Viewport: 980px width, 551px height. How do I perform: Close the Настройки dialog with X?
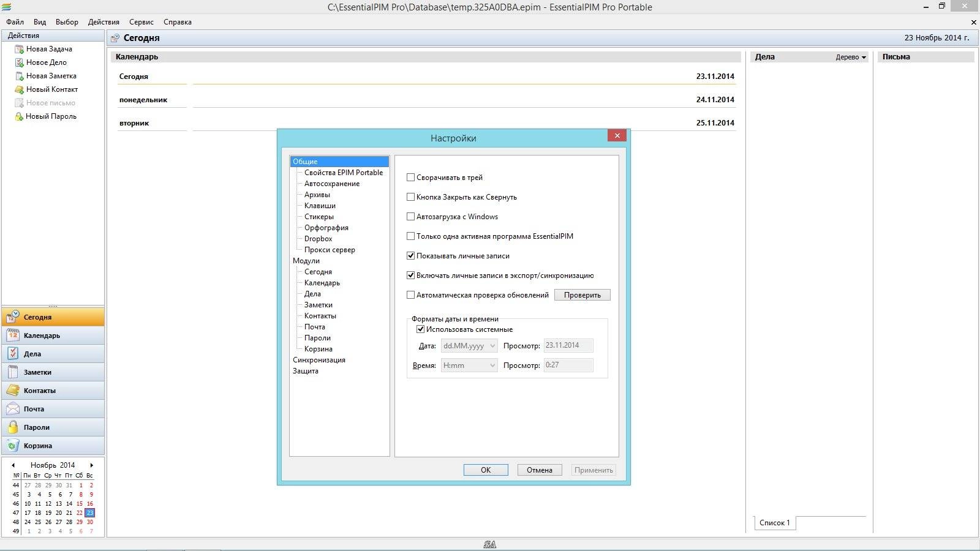(x=617, y=136)
